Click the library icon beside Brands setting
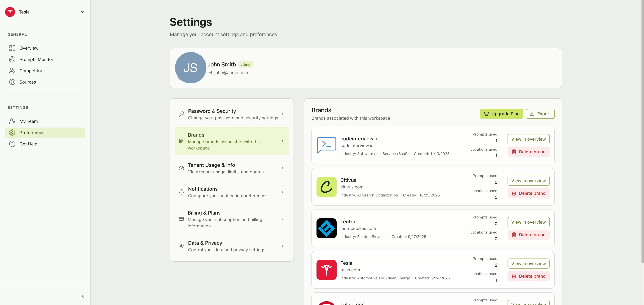Viewport: 644px width, 305px height. 181,141
